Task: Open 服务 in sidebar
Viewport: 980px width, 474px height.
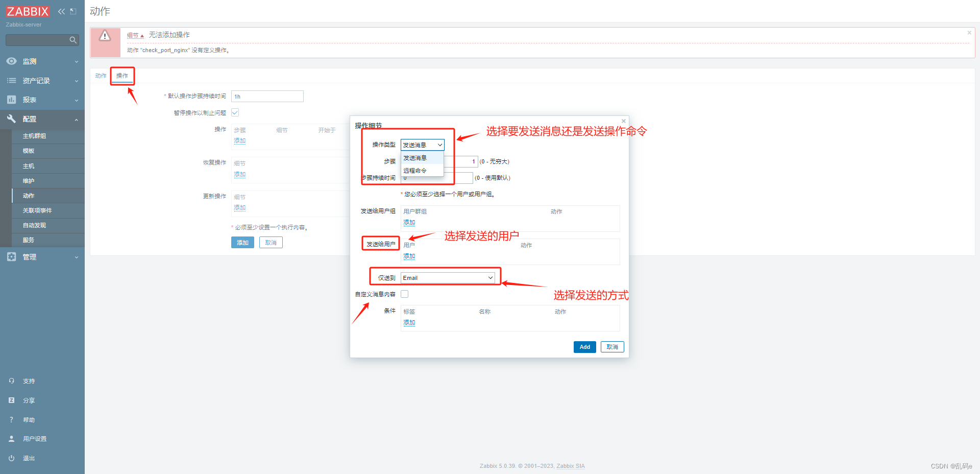Action: pos(48,240)
